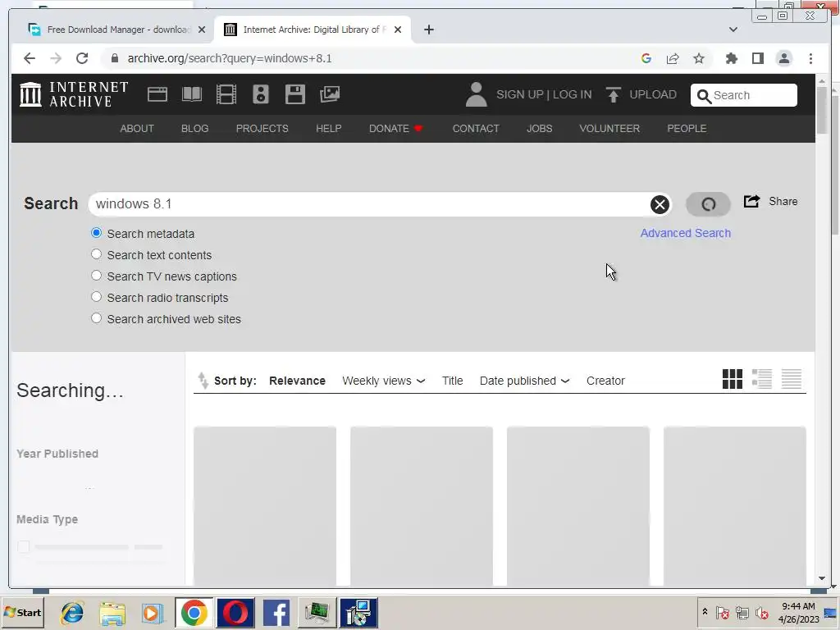Image resolution: width=840 pixels, height=630 pixels.
Task: Open the JOBS menu item
Action: [540, 129]
